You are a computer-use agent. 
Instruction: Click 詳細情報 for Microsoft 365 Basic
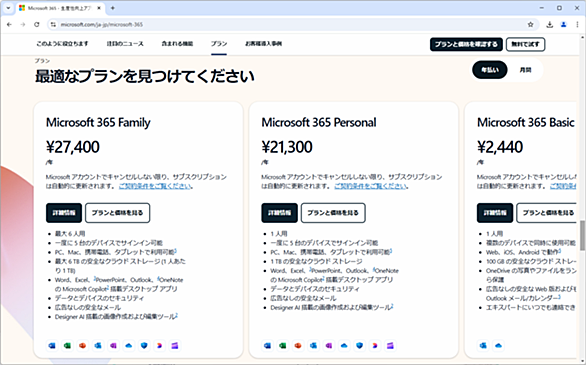(495, 213)
